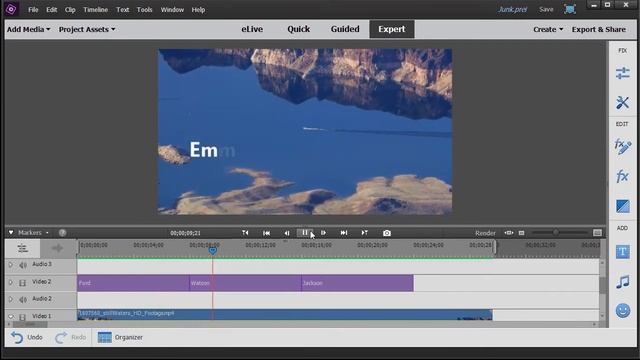This screenshot has width=640, height=360.
Task: Open the Help menu
Action: point(198,9)
